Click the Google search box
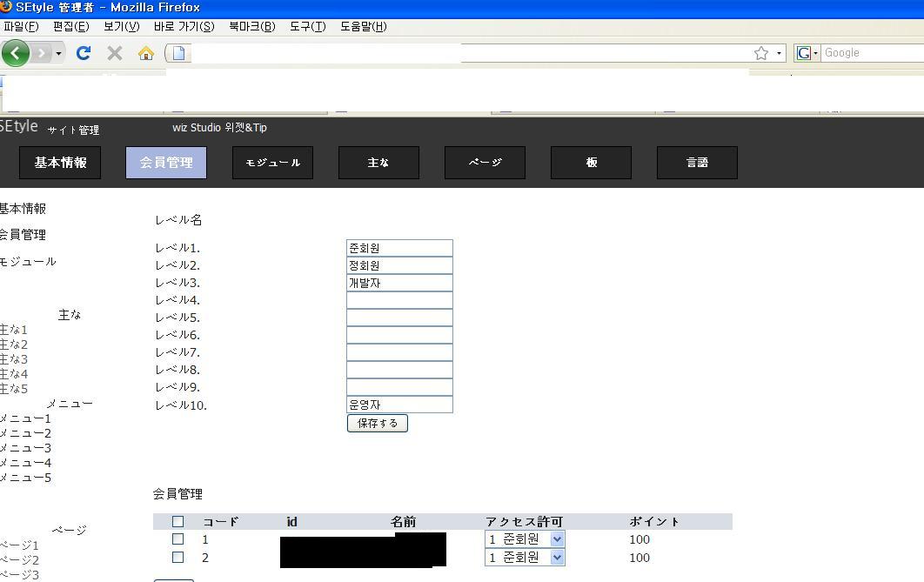924x582 pixels. click(870, 53)
